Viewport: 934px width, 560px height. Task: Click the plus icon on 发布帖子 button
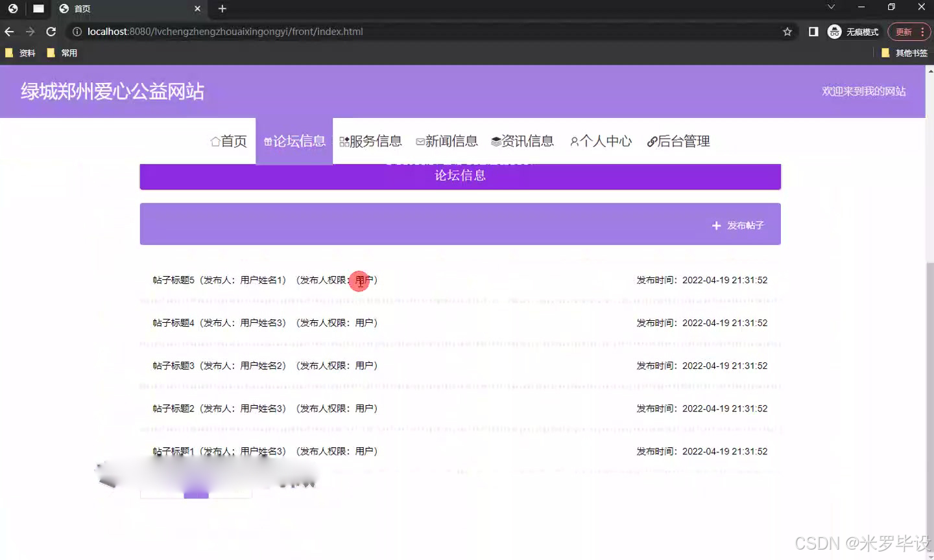pos(716,226)
